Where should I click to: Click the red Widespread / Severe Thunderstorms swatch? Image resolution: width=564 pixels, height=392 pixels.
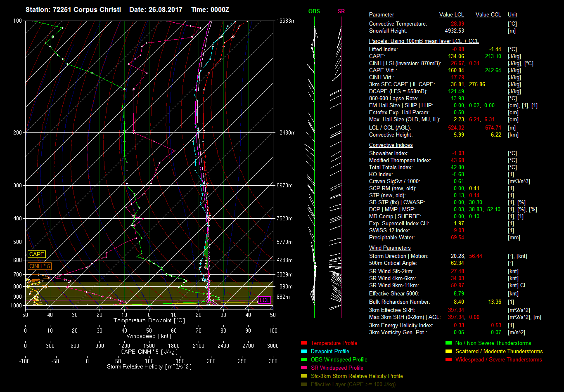pyautogui.click(x=449, y=360)
